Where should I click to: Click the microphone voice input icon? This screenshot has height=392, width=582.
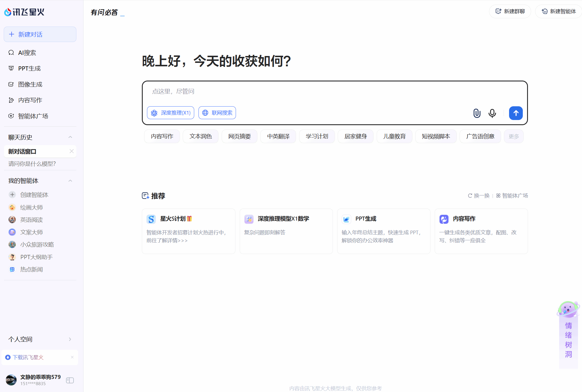pos(492,113)
